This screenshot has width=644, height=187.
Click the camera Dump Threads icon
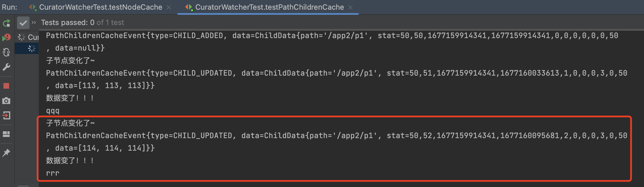point(6,101)
